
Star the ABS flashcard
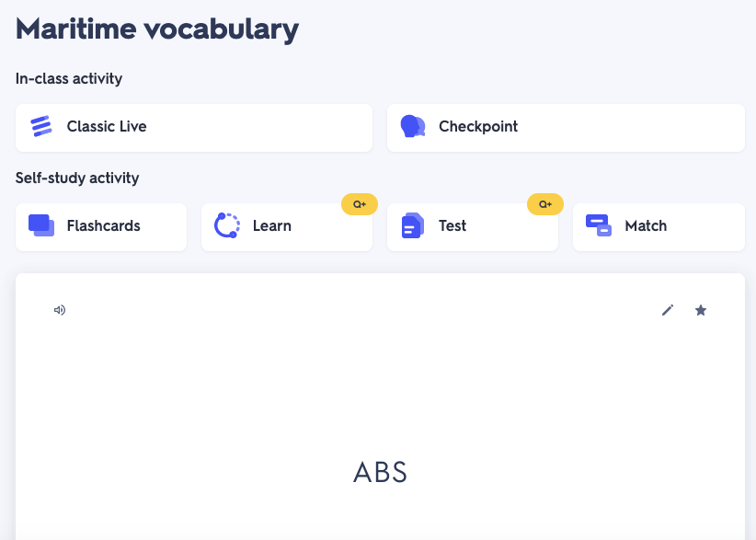point(701,310)
